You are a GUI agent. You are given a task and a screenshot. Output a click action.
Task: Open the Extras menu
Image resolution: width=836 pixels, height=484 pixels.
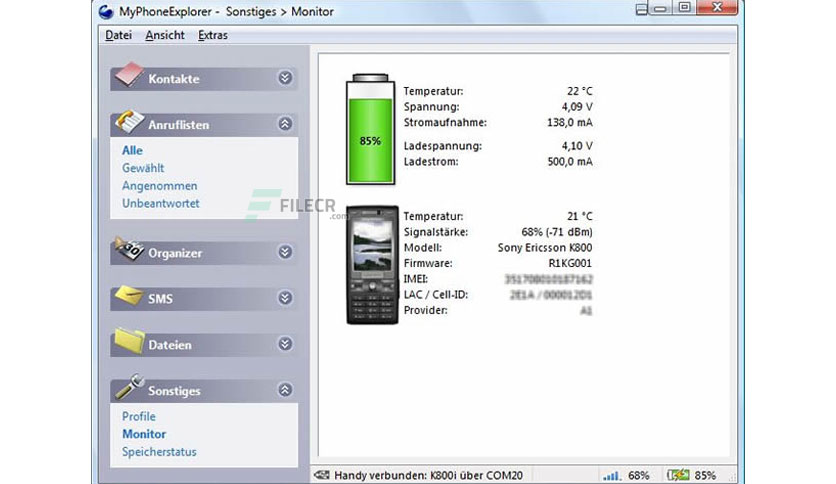[x=213, y=35]
